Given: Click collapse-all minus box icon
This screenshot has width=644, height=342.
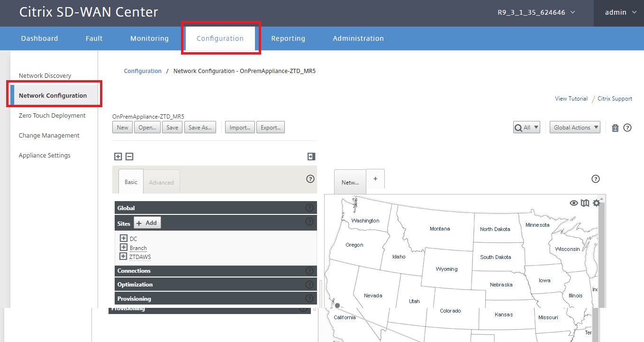Looking at the screenshot, I should tap(129, 157).
